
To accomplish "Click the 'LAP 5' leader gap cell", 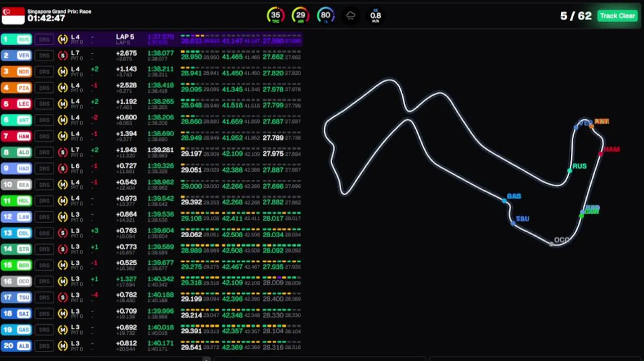I will 125,37.
